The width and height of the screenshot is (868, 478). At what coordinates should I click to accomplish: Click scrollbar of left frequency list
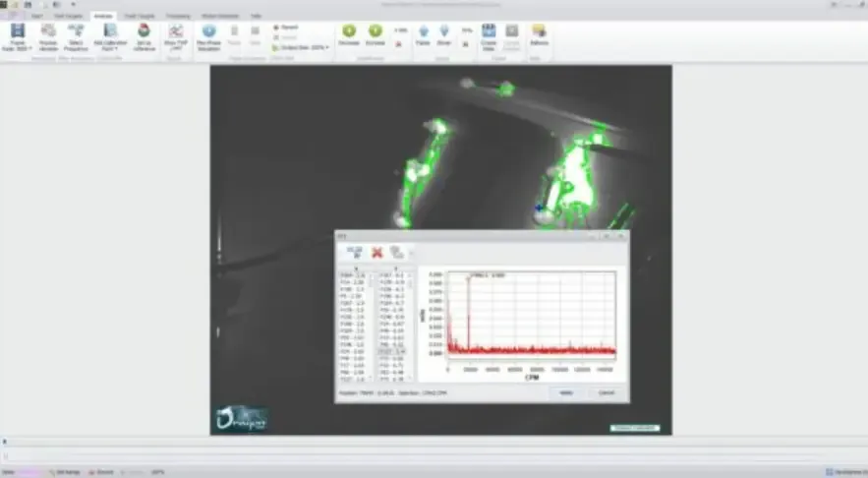pos(371,327)
